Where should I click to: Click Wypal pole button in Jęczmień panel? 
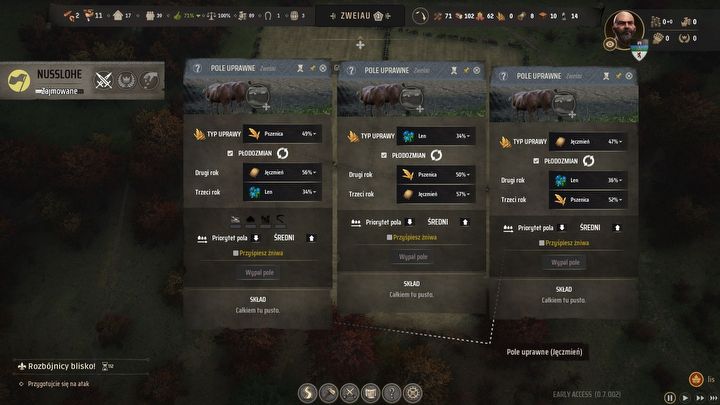[565, 263]
